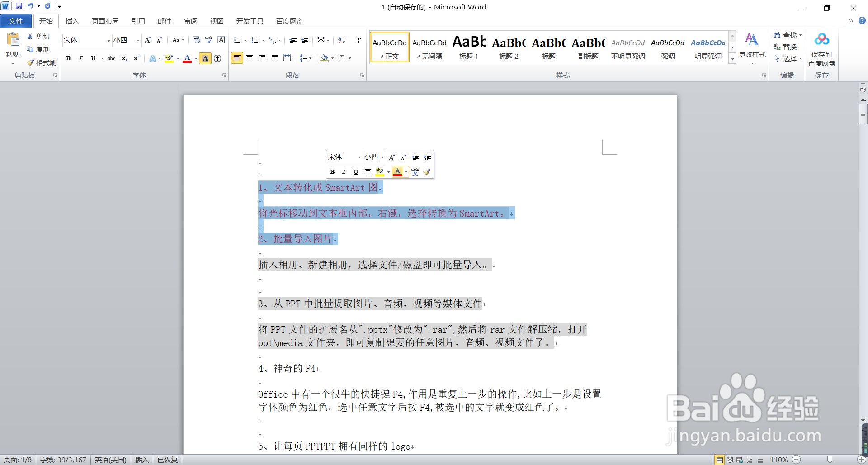The image size is (868, 465).
Task: Click Save to Baidu Netdisk cloud icon
Action: point(821,40)
